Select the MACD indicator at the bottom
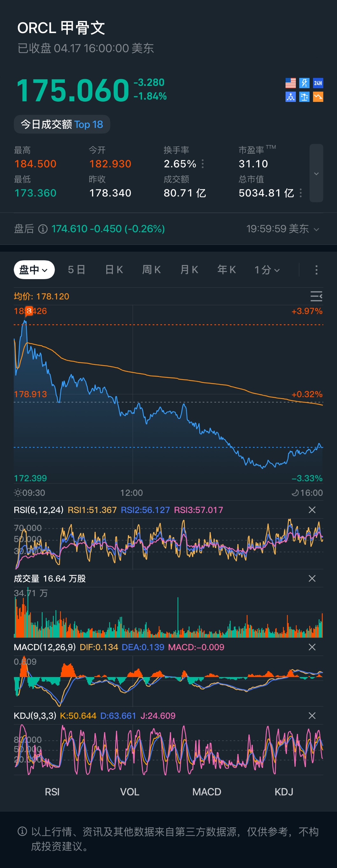337x868 pixels. tap(207, 792)
